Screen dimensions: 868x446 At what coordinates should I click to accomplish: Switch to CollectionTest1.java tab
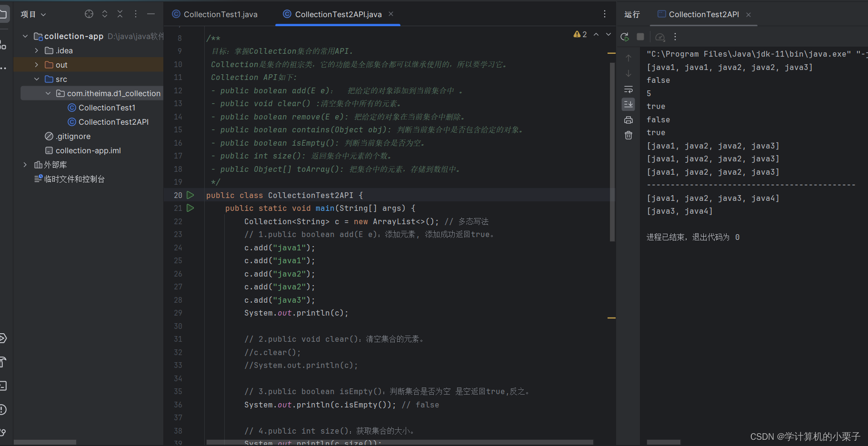pos(215,14)
